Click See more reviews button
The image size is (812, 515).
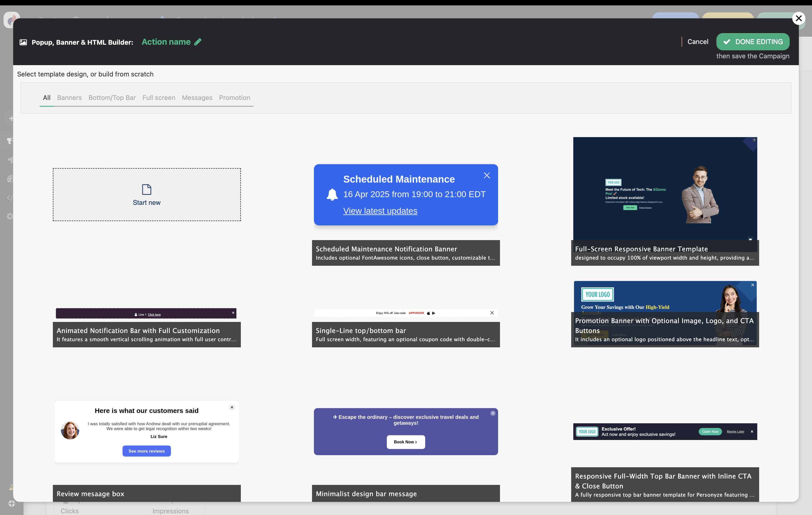click(x=147, y=451)
